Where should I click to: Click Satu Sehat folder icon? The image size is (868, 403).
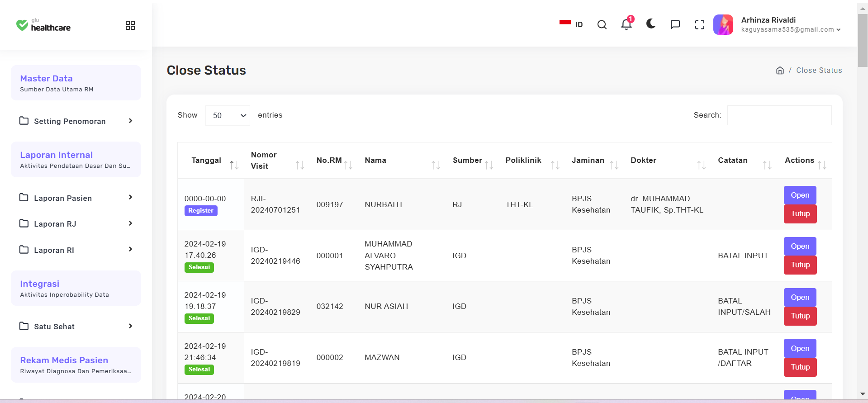click(x=24, y=326)
